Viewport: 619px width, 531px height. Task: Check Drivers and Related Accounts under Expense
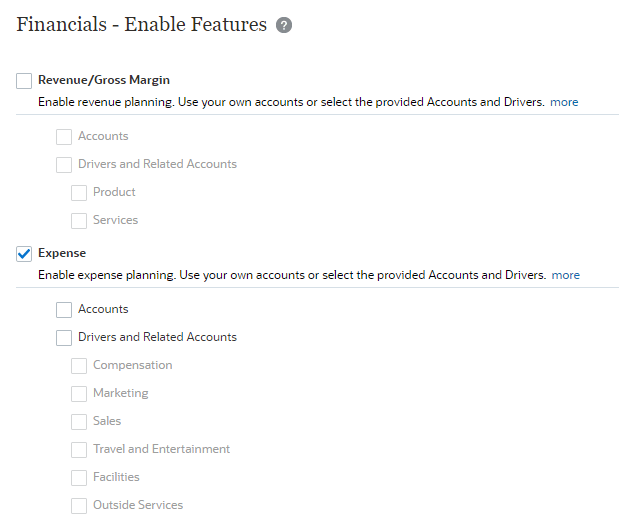(x=64, y=338)
